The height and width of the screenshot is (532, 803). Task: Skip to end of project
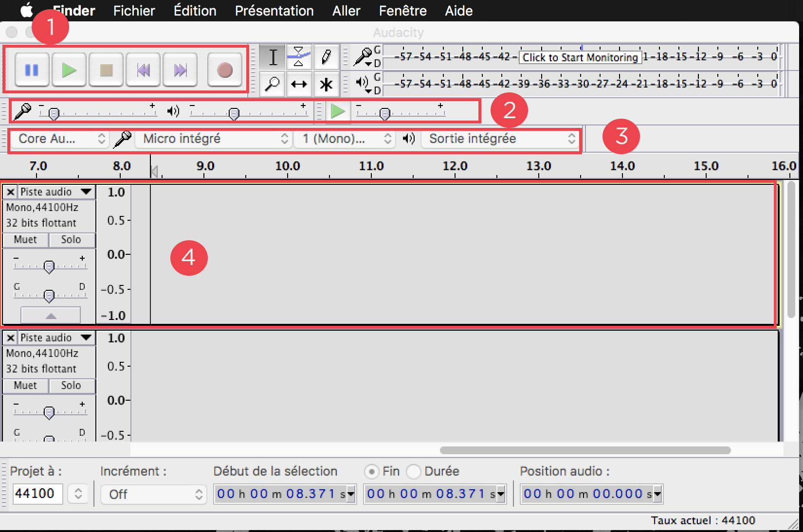[x=180, y=70]
